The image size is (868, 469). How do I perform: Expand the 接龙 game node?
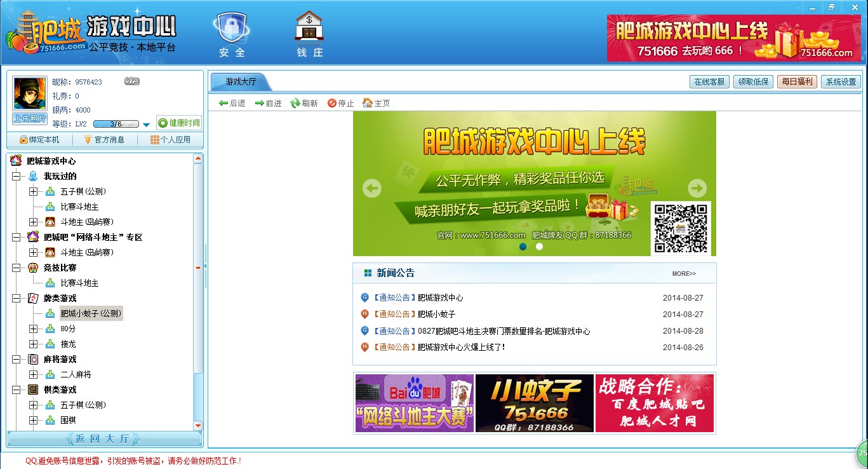click(34, 344)
